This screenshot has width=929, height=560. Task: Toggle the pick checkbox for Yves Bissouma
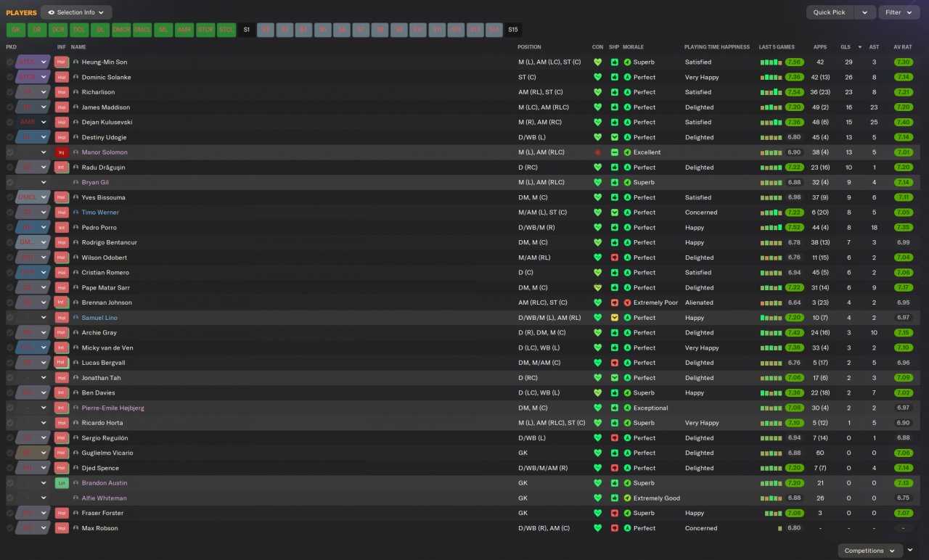click(x=10, y=197)
